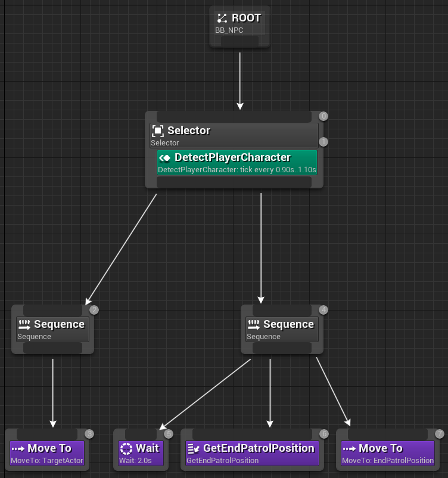Screen dimensions: 448x478
Task: Click the ROOT node tree icon
Action: point(222,18)
